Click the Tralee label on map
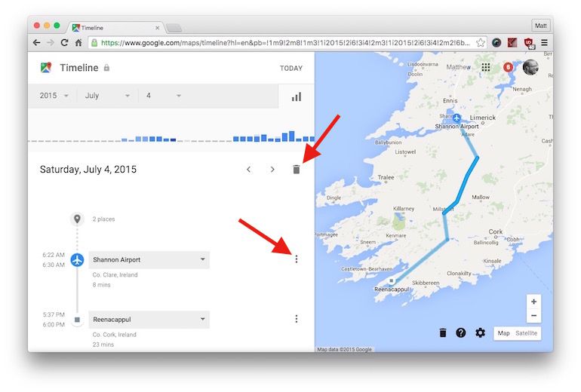 click(x=386, y=177)
